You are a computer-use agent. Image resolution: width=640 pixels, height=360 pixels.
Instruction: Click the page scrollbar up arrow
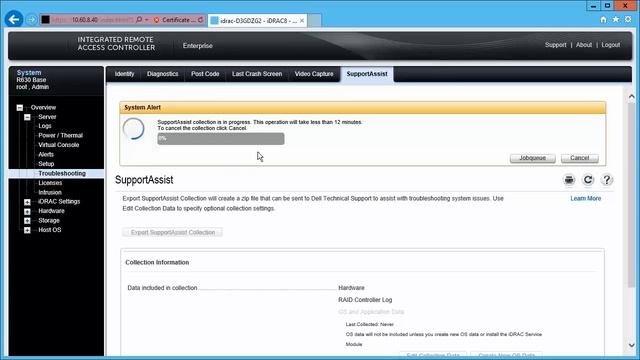[631, 97]
